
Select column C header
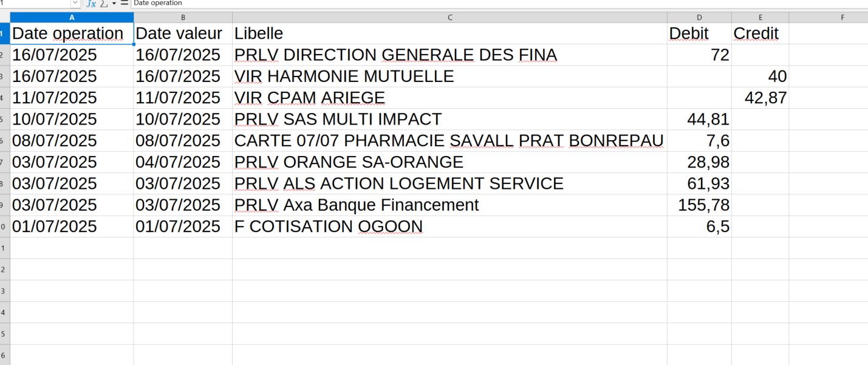(449, 18)
